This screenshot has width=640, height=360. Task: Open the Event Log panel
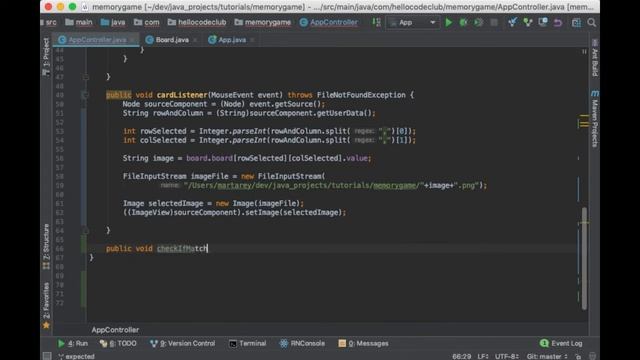click(561, 343)
